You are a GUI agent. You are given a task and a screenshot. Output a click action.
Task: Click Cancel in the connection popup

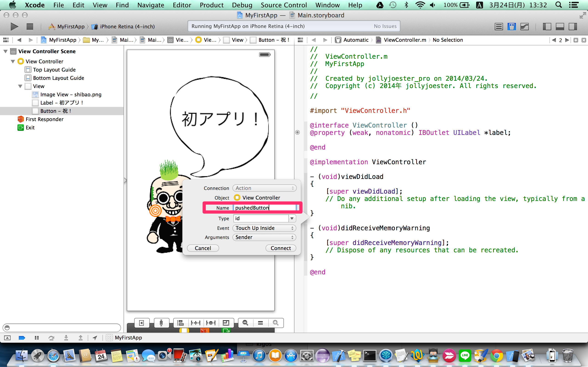point(203,248)
